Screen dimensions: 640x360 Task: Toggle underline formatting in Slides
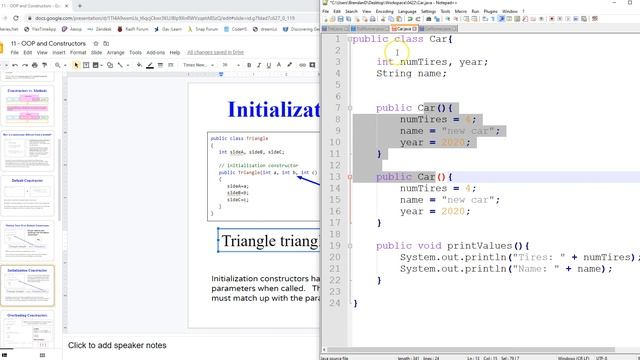tap(269, 65)
